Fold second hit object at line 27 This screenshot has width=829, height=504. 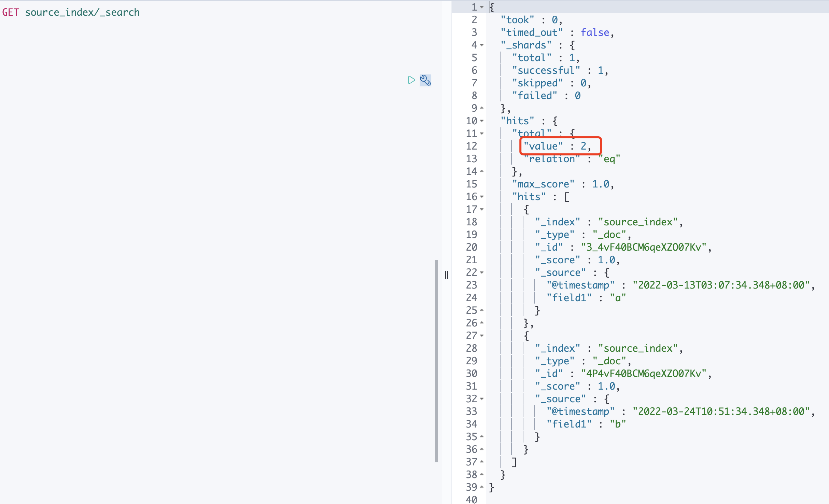(x=482, y=336)
